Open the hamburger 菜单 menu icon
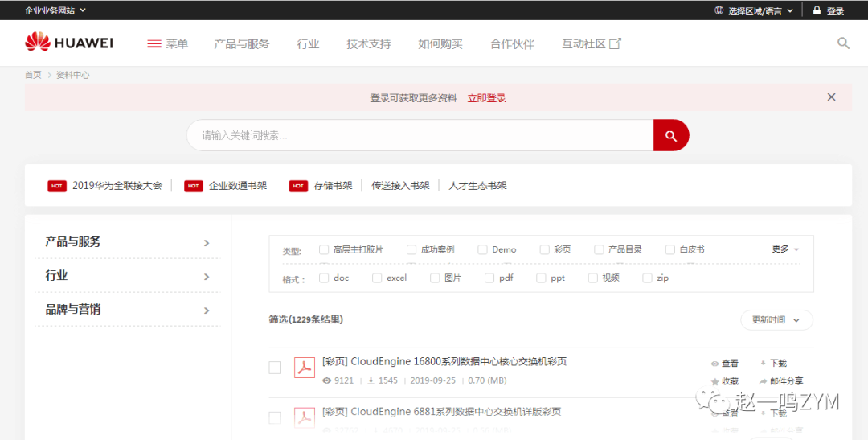 coord(154,43)
